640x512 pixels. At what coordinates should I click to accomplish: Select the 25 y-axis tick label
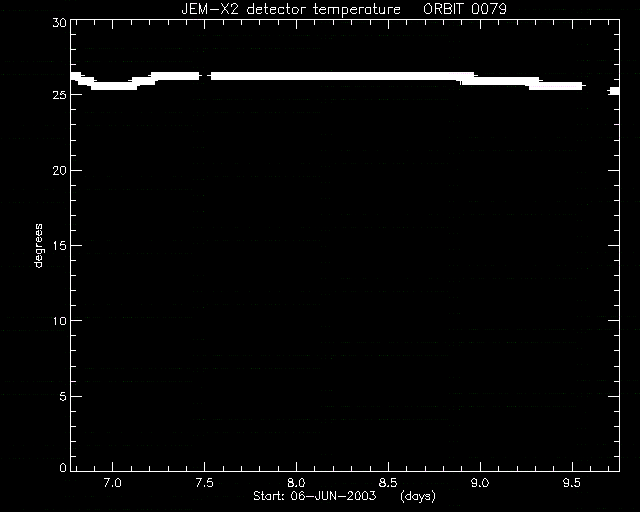coord(59,95)
